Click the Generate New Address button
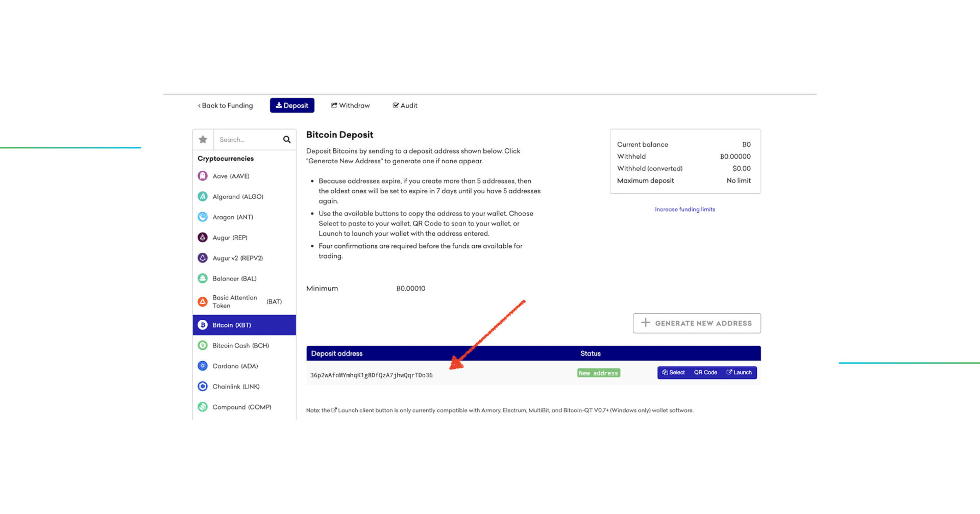Viewport: 980px width, 514px height. [696, 323]
